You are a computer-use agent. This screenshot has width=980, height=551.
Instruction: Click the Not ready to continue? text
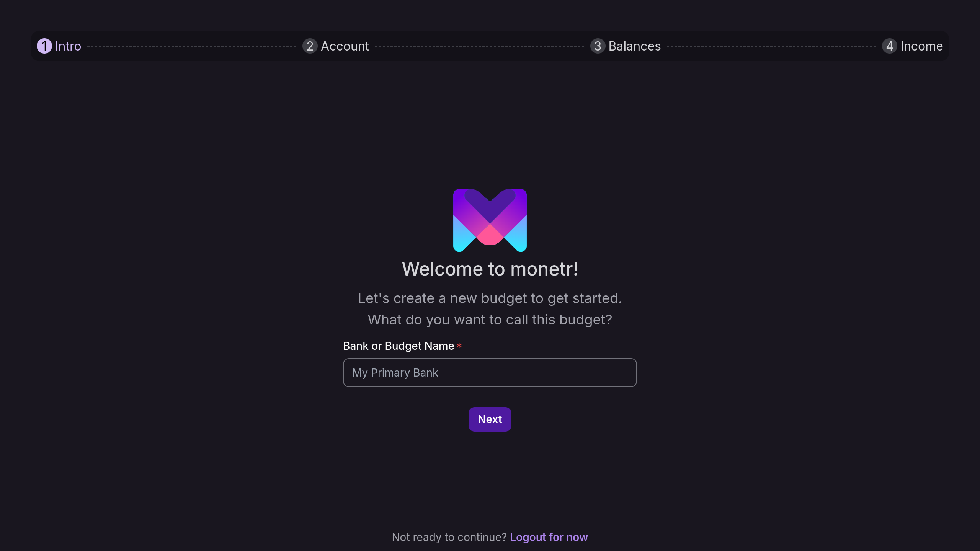(x=449, y=537)
